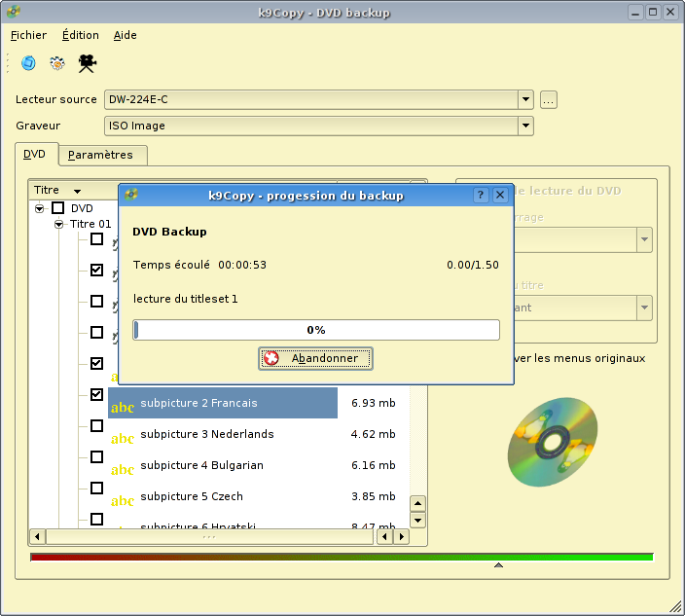Click the help question-mark button in the dialog

[x=481, y=195]
